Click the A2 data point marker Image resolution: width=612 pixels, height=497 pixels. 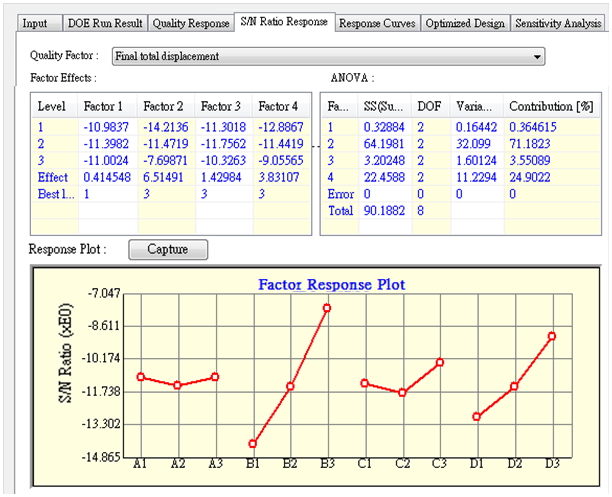tap(178, 385)
